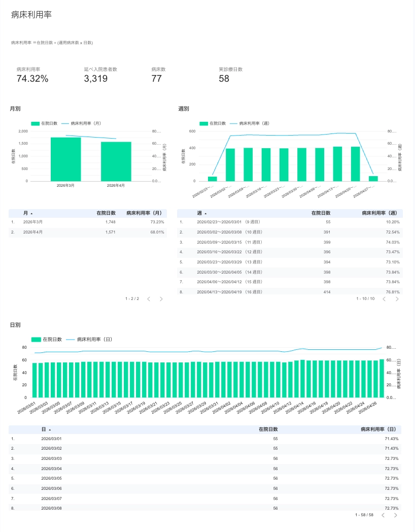
Task: Go to previous page of daily table
Action: [383, 515]
